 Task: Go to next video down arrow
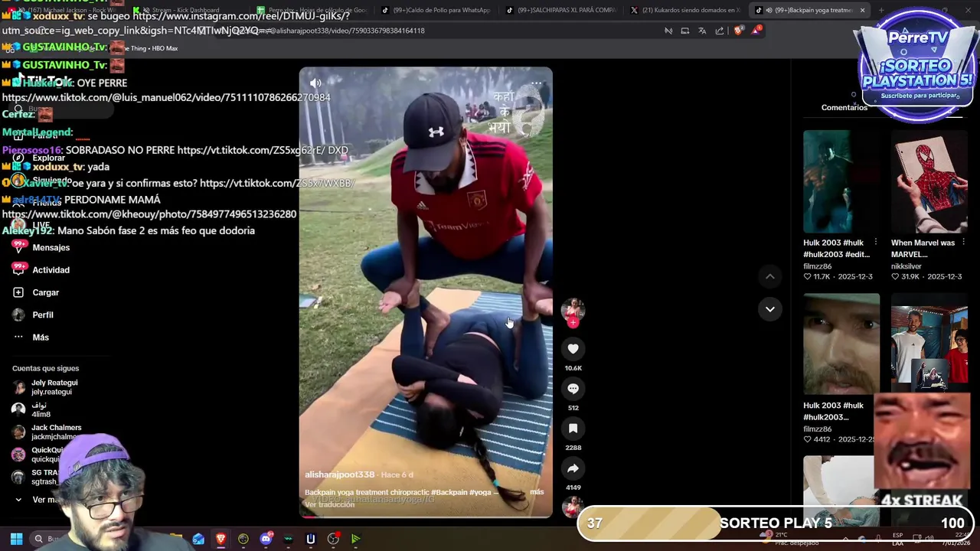(770, 309)
